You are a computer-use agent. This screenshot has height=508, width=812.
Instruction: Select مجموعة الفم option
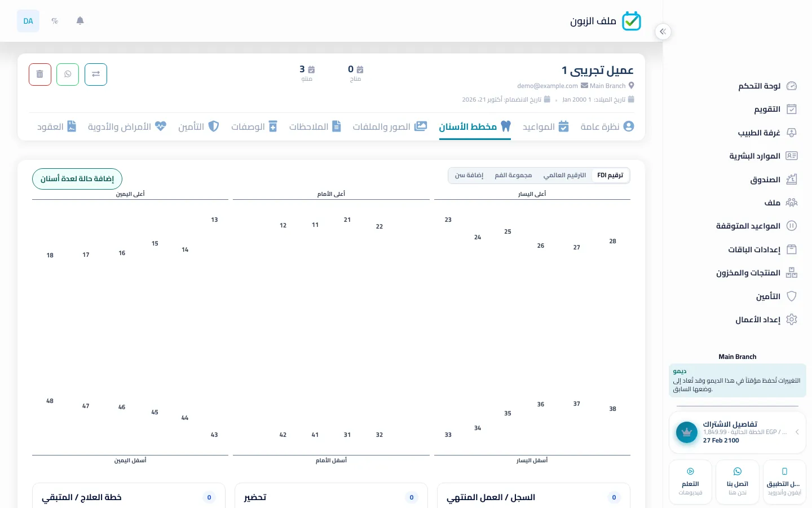pyautogui.click(x=513, y=175)
